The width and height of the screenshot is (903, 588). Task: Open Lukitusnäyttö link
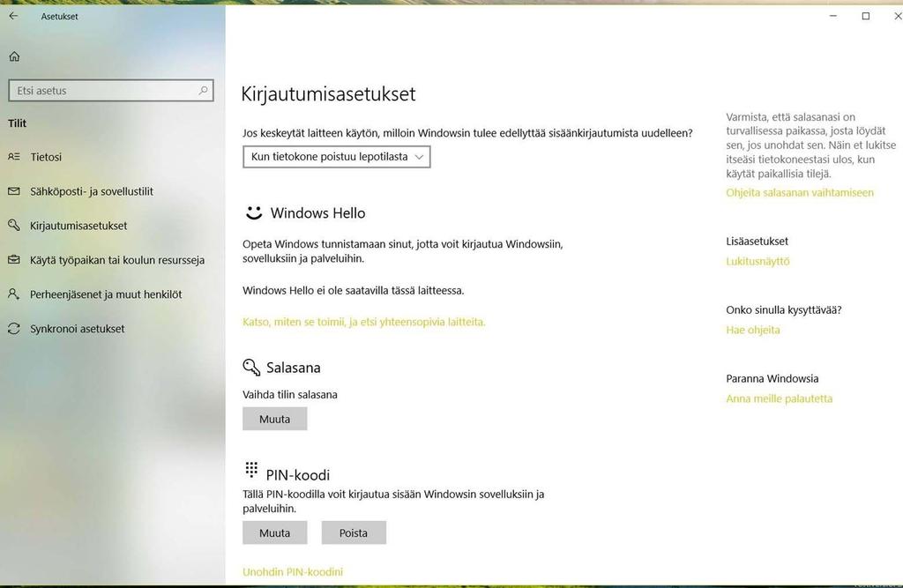pos(757,261)
